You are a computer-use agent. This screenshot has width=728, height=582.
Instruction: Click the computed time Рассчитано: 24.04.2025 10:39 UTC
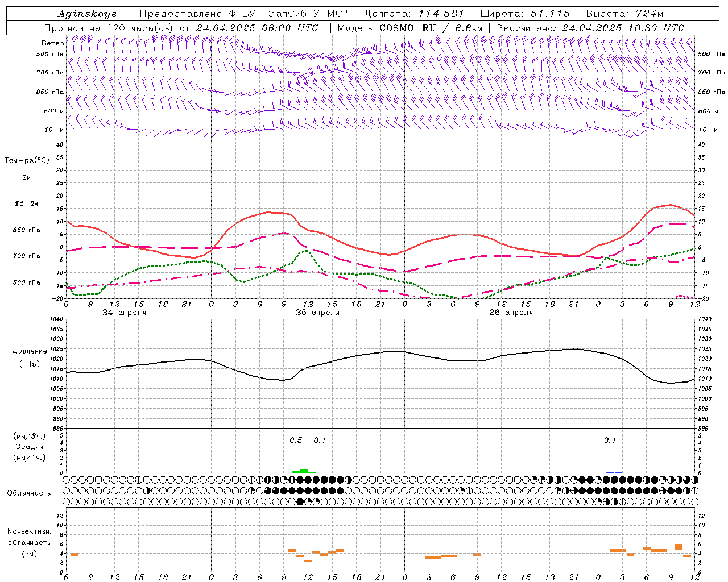590,28
